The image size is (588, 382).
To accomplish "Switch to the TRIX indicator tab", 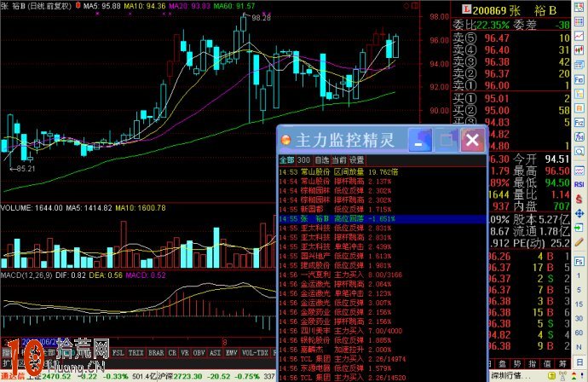I will click(135, 353).
